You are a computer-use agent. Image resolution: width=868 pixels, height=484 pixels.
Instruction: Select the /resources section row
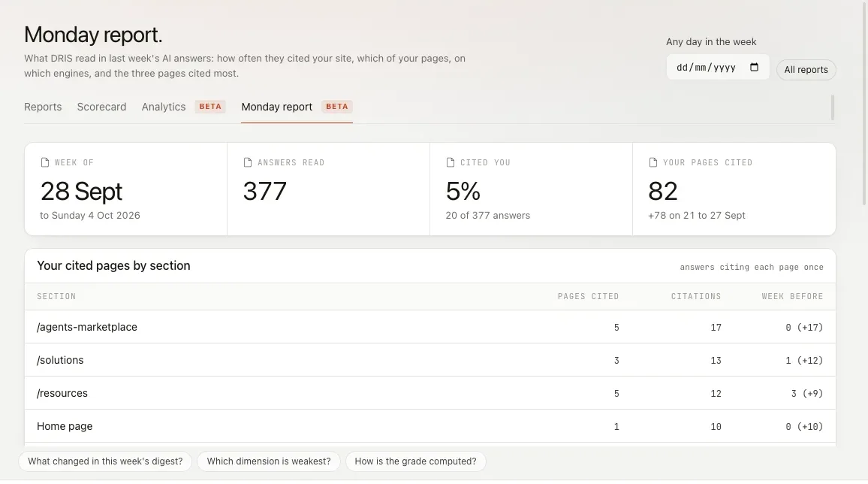(x=430, y=394)
